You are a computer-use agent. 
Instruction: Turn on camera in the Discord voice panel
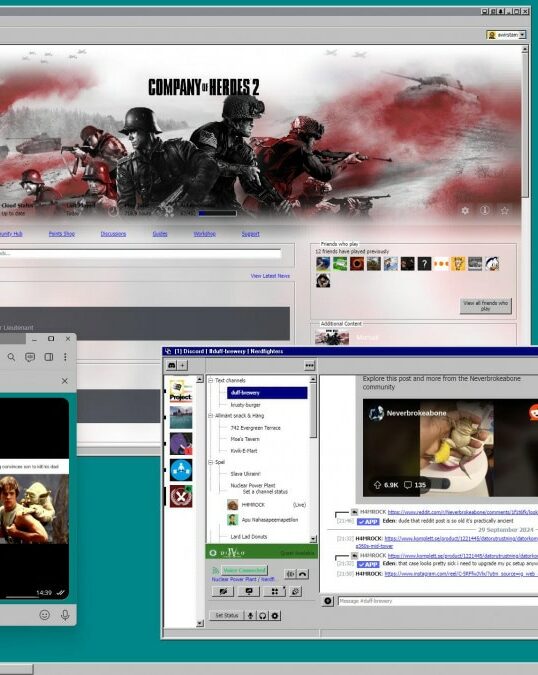(x=223, y=591)
